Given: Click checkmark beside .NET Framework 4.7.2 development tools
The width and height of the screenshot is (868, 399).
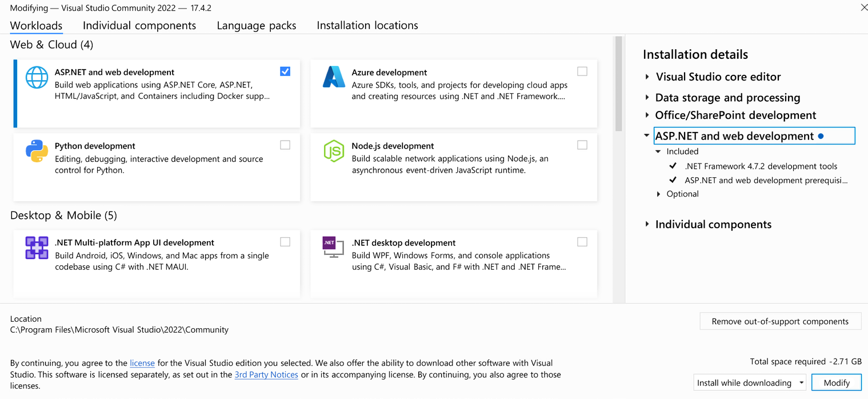Looking at the screenshot, I should [673, 166].
